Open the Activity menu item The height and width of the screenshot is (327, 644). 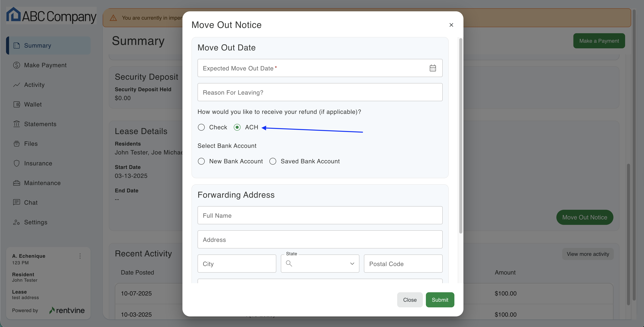34,85
